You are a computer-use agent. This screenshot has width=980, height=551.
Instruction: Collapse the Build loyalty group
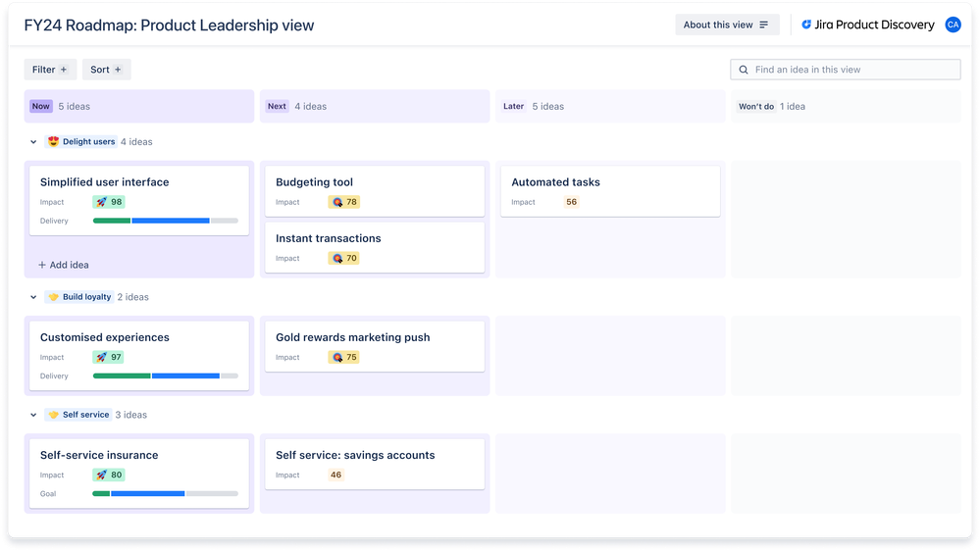click(33, 297)
